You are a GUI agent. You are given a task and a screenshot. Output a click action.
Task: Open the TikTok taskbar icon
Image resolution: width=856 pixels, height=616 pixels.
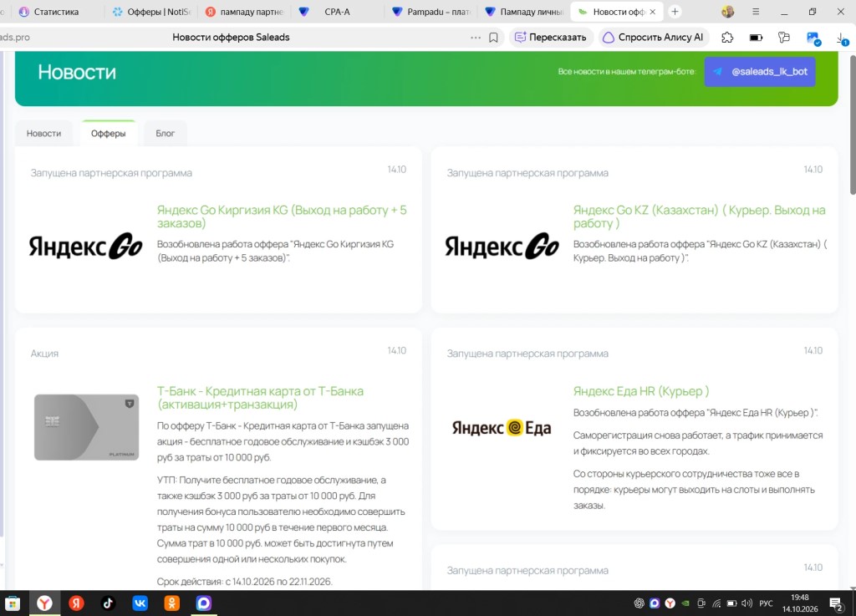(108, 603)
